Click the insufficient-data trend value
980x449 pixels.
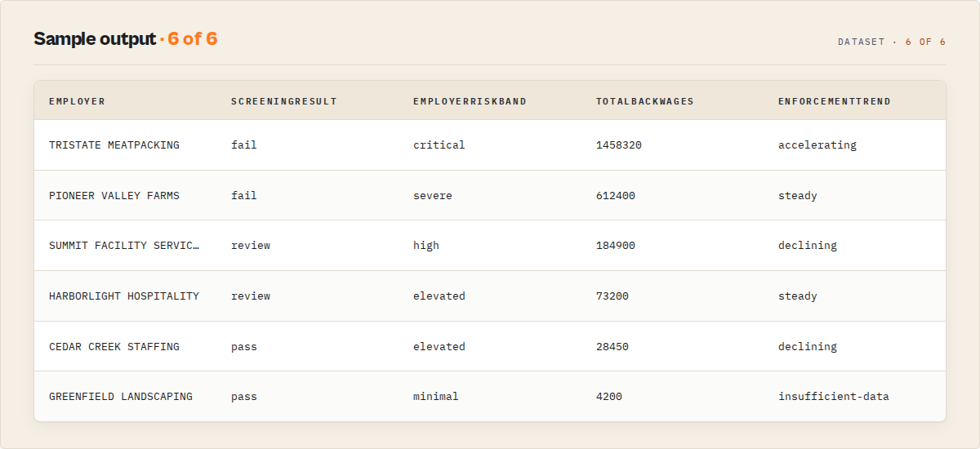click(834, 397)
